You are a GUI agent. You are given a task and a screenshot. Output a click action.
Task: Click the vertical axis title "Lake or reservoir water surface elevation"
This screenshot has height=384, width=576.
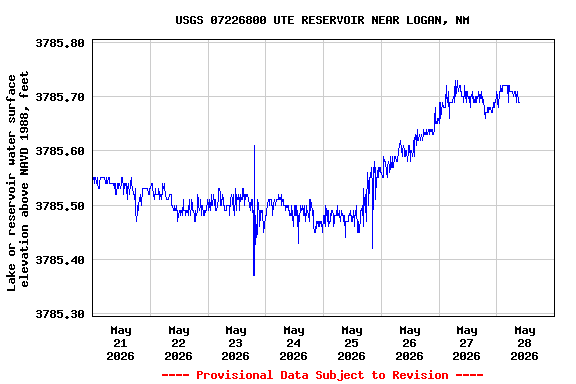17,181
